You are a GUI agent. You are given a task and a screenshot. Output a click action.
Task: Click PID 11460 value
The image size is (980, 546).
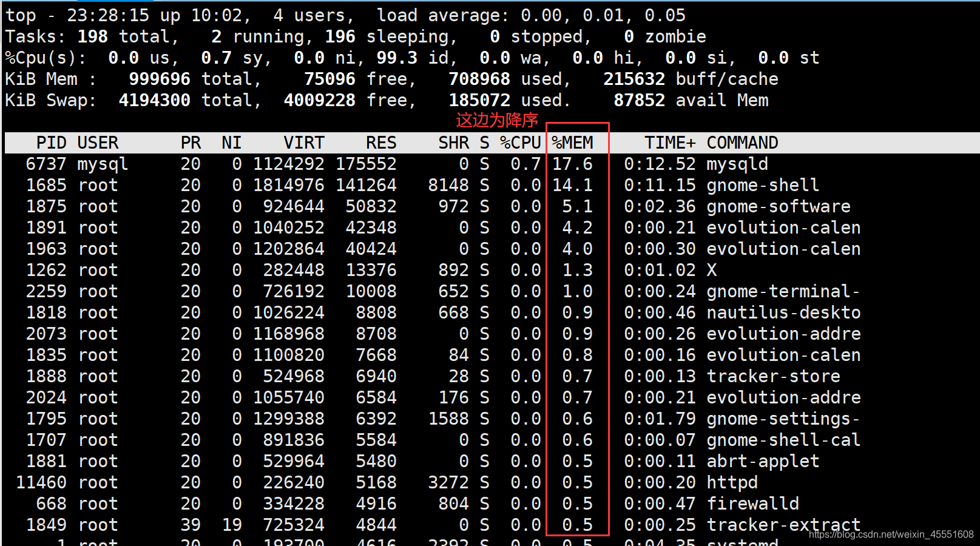point(41,482)
